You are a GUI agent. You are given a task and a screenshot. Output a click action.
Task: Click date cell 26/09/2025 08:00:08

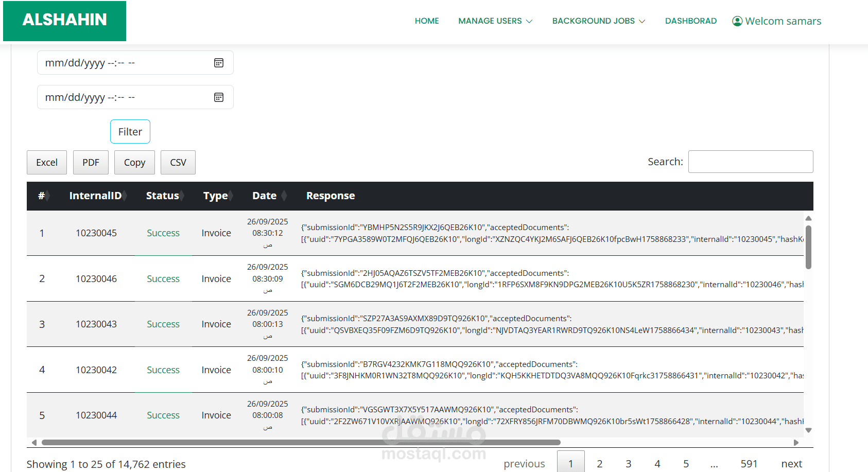pyautogui.click(x=268, y=415)
